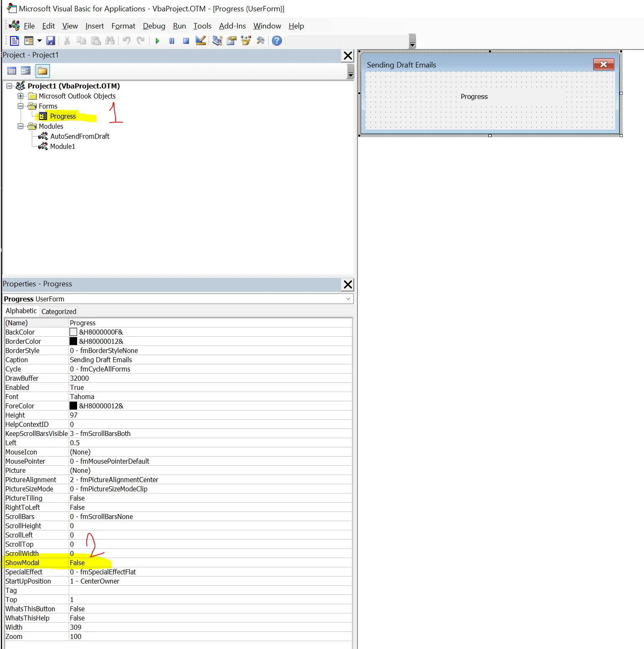Click the Insert UserForm toolbar icon
Screen dimensions: 644x649
pyautogui.click(x=29, y=41)
